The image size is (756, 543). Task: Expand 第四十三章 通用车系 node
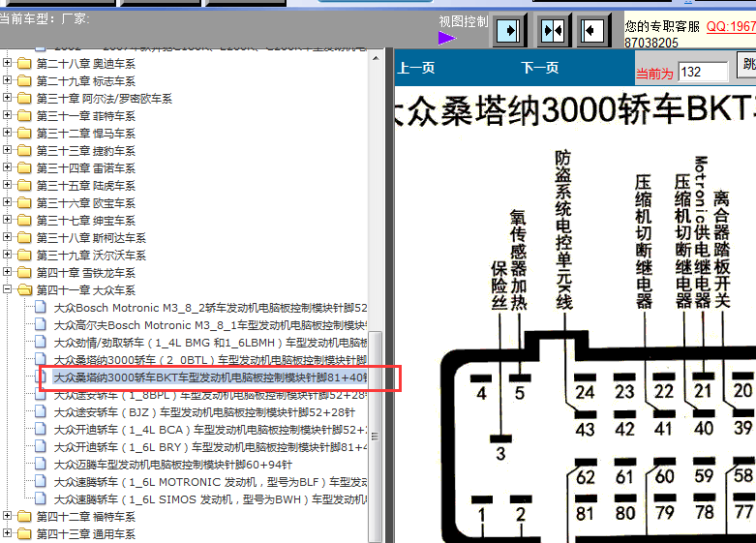(x=7, y=533)
